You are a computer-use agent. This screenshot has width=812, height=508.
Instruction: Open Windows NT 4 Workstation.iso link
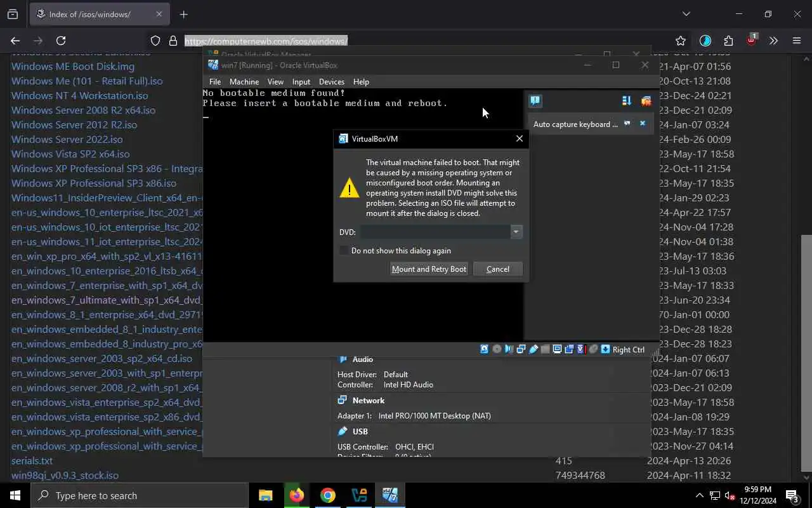pyautogui.click(x=80, y=95)
